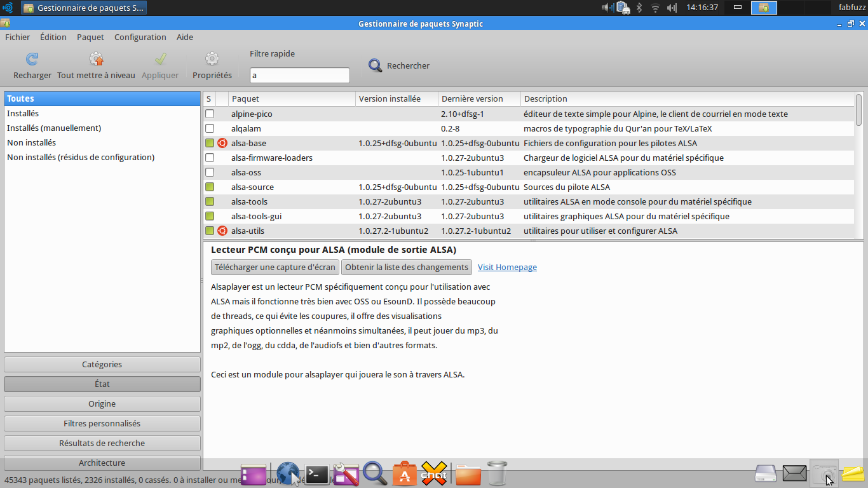Mark the alsa-oss package checkbox
This screenshot has width=868, height=488.
(210, 172)
